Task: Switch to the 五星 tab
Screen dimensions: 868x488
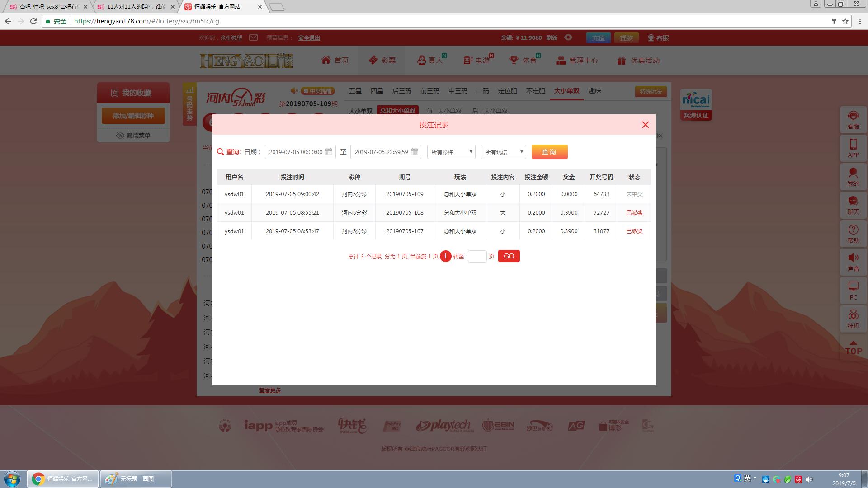Action: (x=355, y=91)
